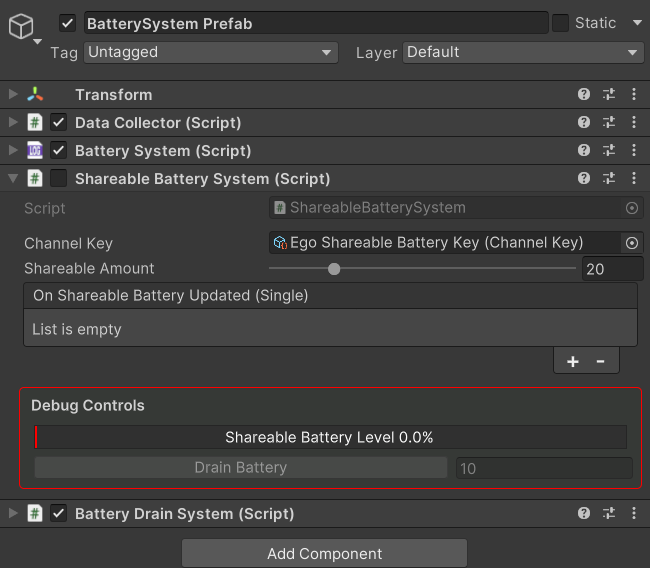This screenshot has height=568, width=650.
Task: Disable the Battery System script checkbox
Action: 58,150
